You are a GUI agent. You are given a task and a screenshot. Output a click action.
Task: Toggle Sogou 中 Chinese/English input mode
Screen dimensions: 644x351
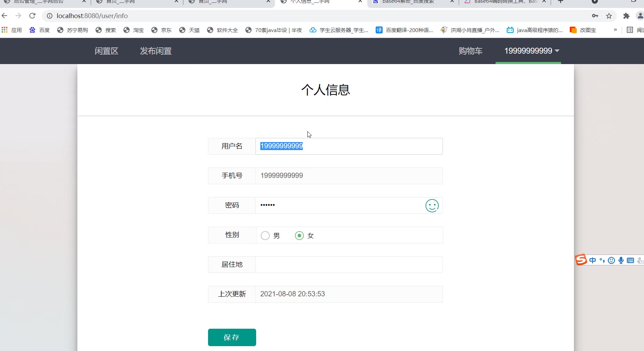(x=592, y=260)
